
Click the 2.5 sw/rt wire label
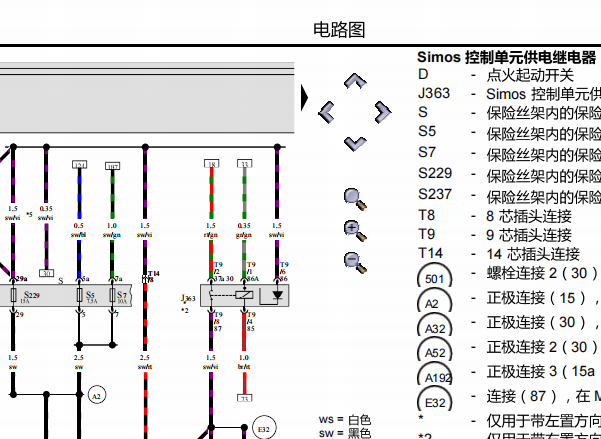[145, 362]
